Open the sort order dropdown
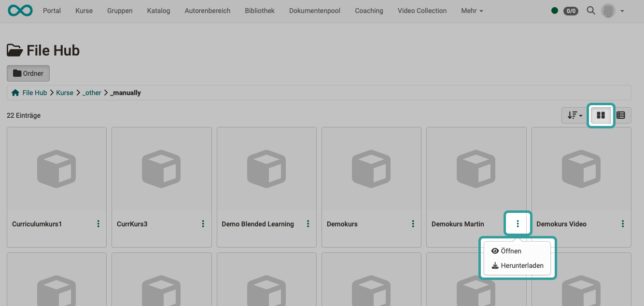The width and height of the screenshot is (644, 306). tap(574, 115)
